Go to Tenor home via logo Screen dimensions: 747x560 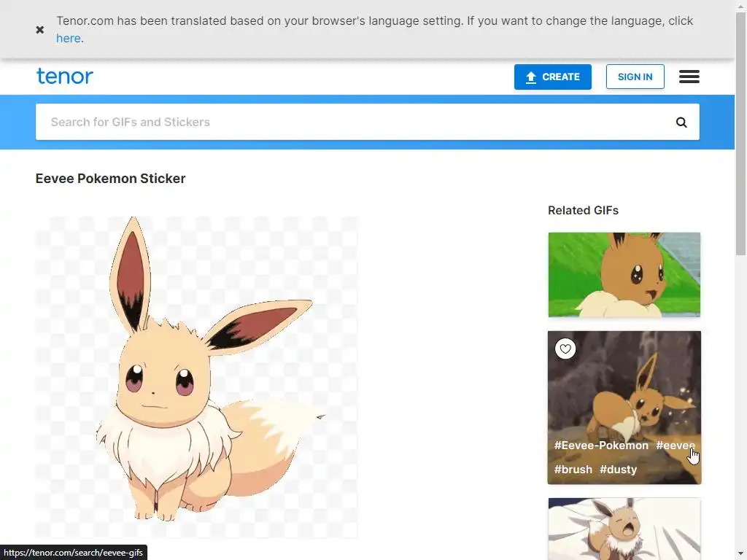65,76
